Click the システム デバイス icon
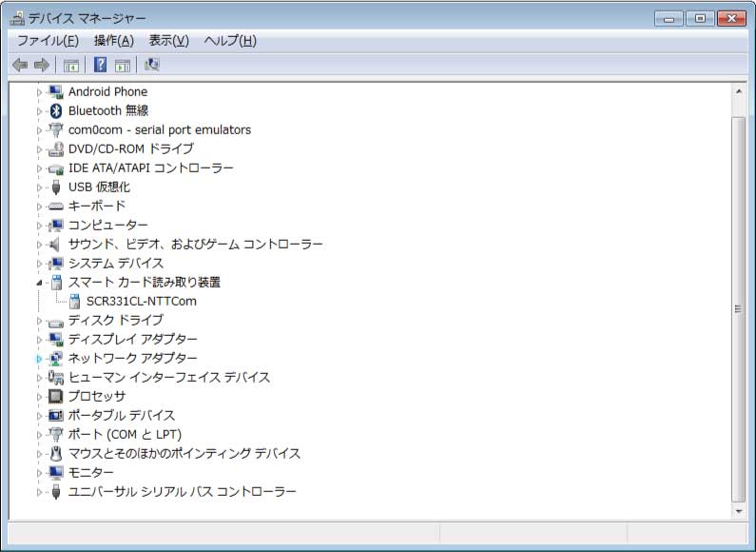This screenshot has width=756, height=552. point(56,264)
